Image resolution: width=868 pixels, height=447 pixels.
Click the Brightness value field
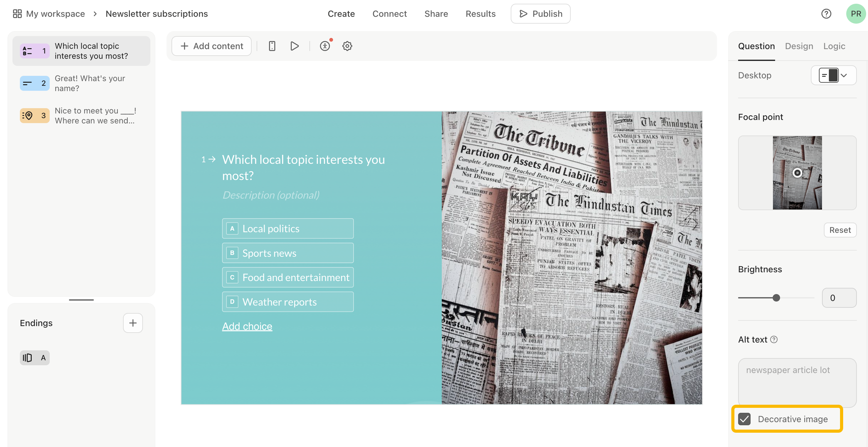(x=839, y=298)
